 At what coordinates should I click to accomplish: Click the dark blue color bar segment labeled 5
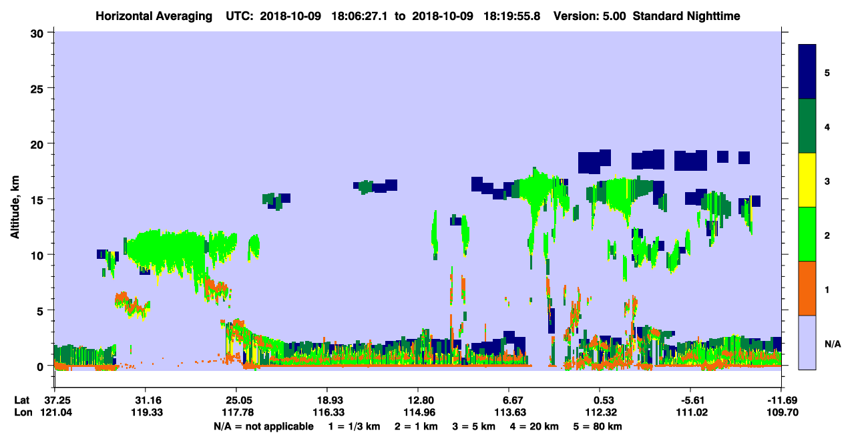pyautogui.click(x=807, y=72)
